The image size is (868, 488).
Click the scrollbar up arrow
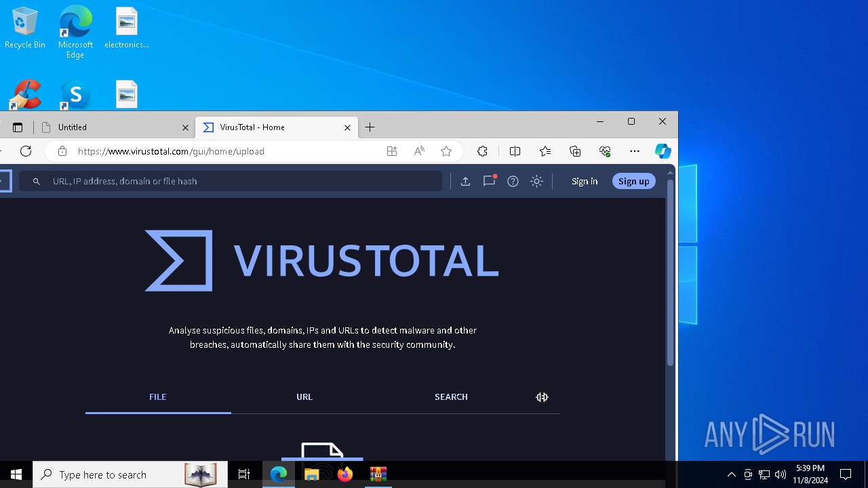670,172
